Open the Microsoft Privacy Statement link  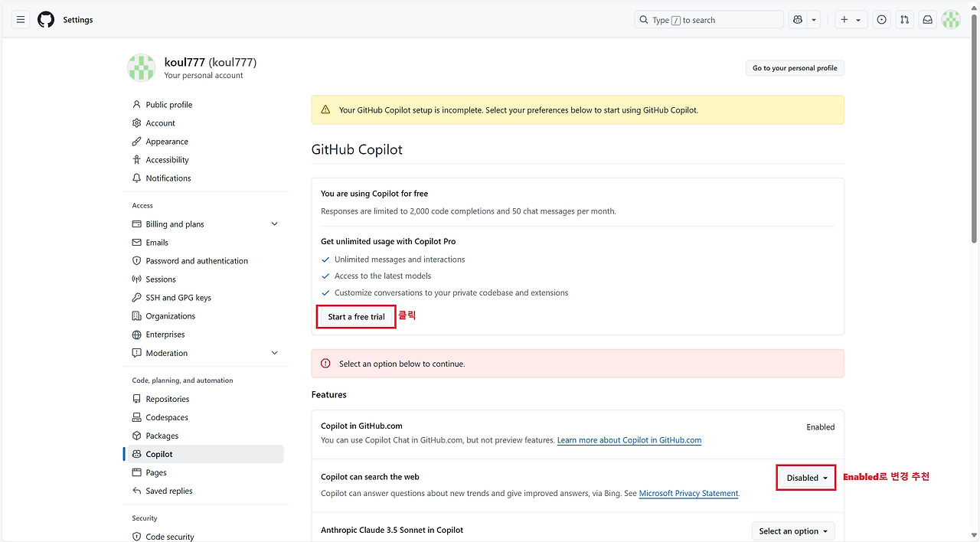[688, 493]
